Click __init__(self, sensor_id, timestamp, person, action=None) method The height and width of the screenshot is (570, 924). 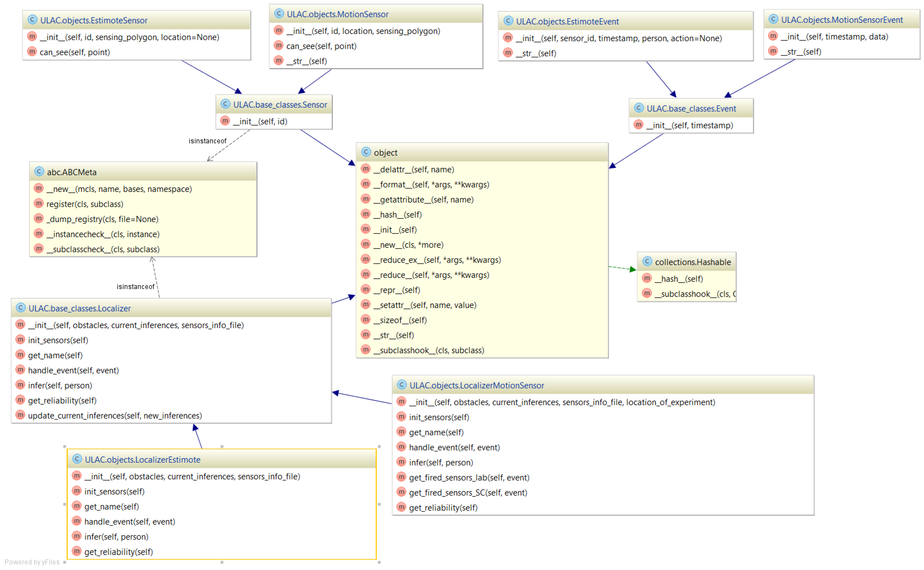click(618, 39)
